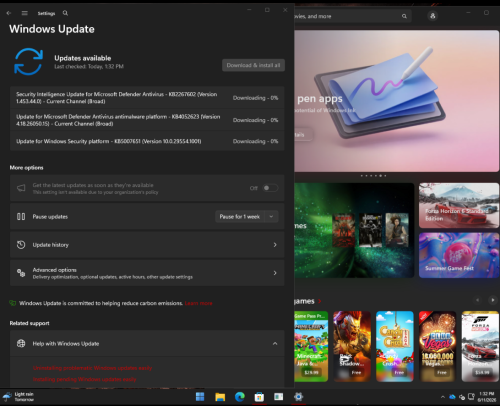The image size is (500, 406).
Task: Click the next arrow in games row
Action: click(493, 300)
